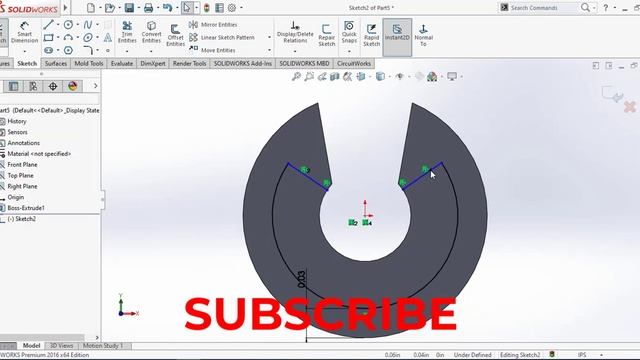Click the Undo icon
Viewport: 640px width, 360px height.
pos(167,8)
